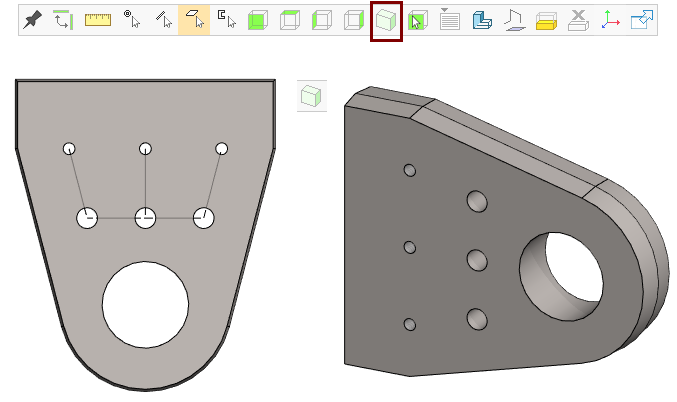Choose the point selection cursor icon
Image resolution: width=677 pixels, height=402 pixels.
coord(131,20)
